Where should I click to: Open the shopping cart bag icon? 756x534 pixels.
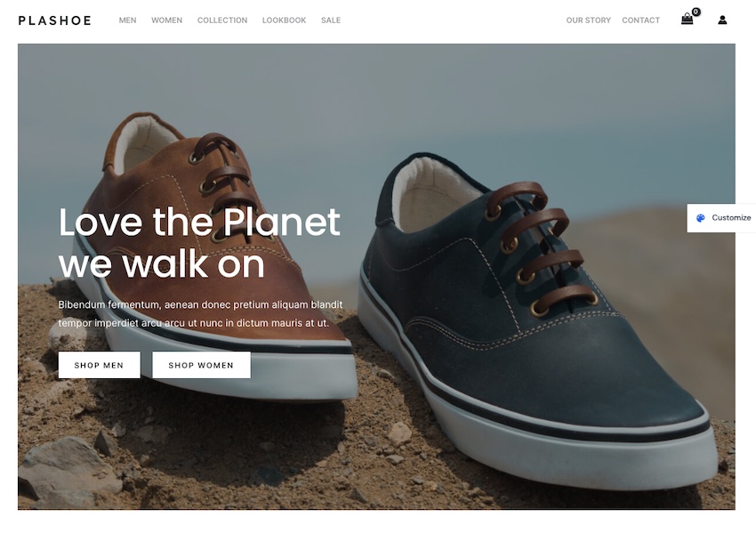pyautogui.click(x=687, y=20)
